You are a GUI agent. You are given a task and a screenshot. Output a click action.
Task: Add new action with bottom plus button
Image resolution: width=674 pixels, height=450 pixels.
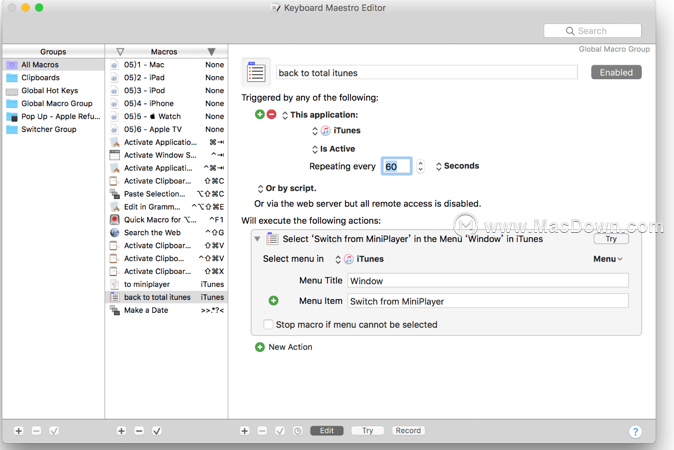[245, 431]
